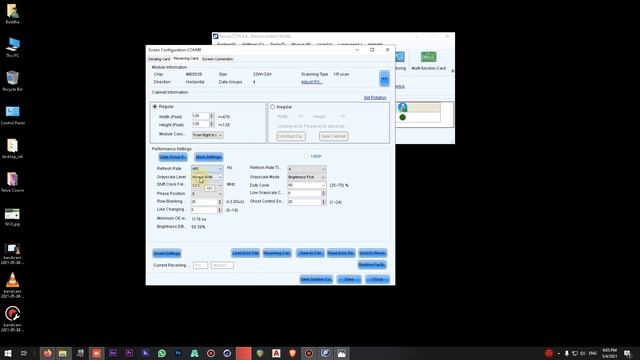Open Multi-function Card in NovaLCT window

(428, 60)
